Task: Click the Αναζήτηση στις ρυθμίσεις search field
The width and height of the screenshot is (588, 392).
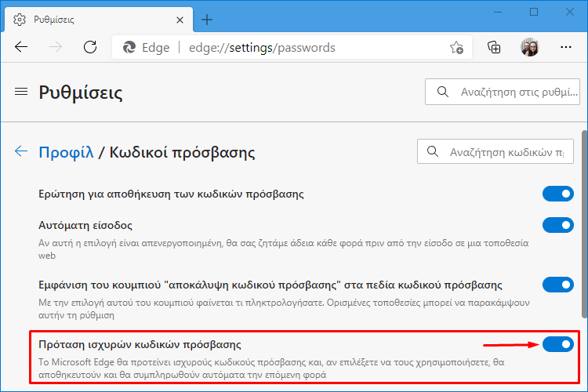Action: (502, 92)
